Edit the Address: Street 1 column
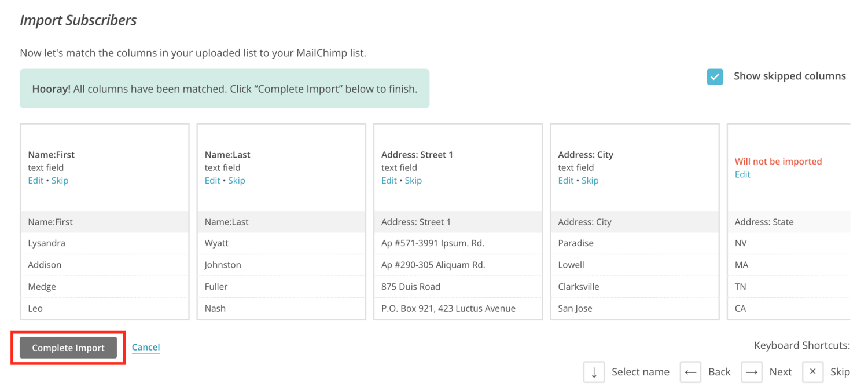This screenshot has height=387, width=868. (389, 181)
